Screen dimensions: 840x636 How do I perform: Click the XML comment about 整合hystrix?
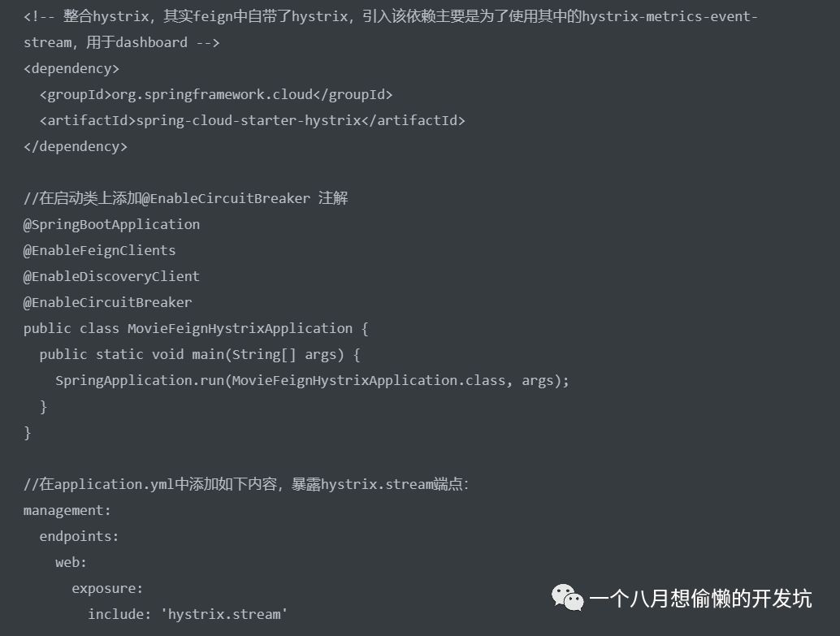pos(391,29)
